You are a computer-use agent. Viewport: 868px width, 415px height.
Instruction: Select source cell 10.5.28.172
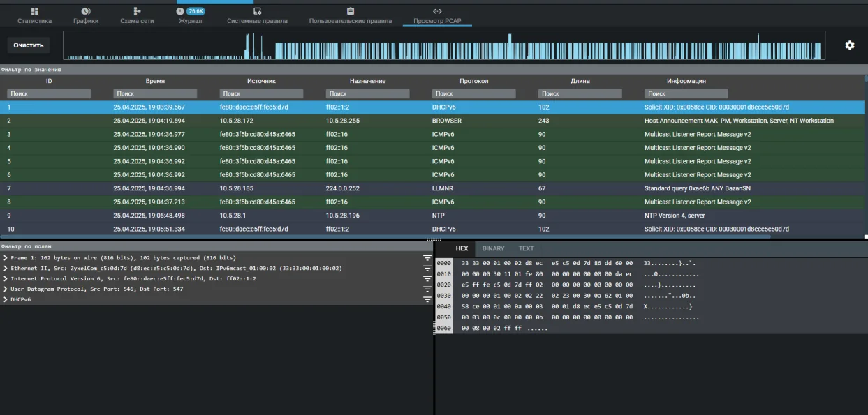point(237,121)
